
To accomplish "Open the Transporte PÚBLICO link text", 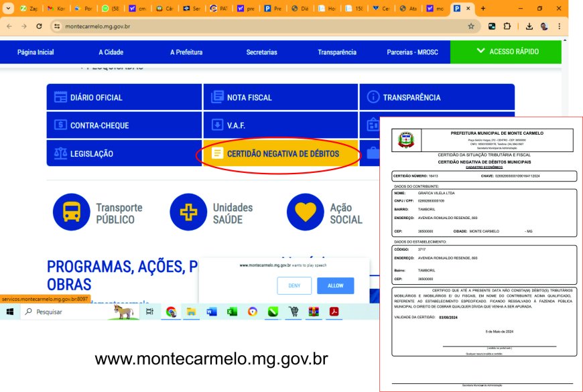I will click(119, 214).
